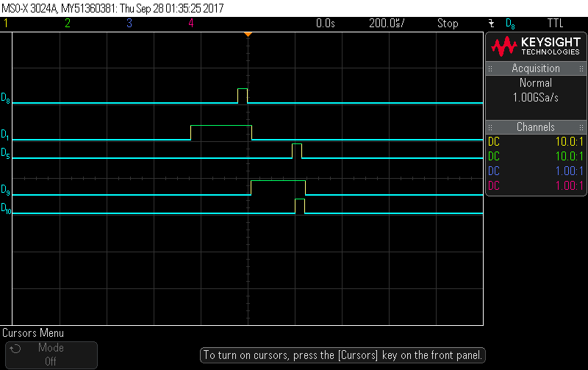Click channel 3 blue DC 1.00:1 row
The image size is (588, 370).
click(536, 171)
